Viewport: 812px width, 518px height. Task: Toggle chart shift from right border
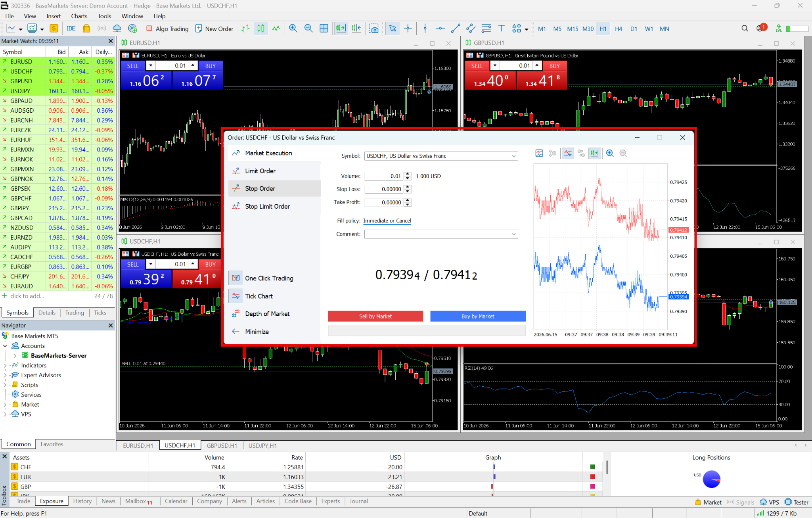pyautogui.click(x=356, y=29)
